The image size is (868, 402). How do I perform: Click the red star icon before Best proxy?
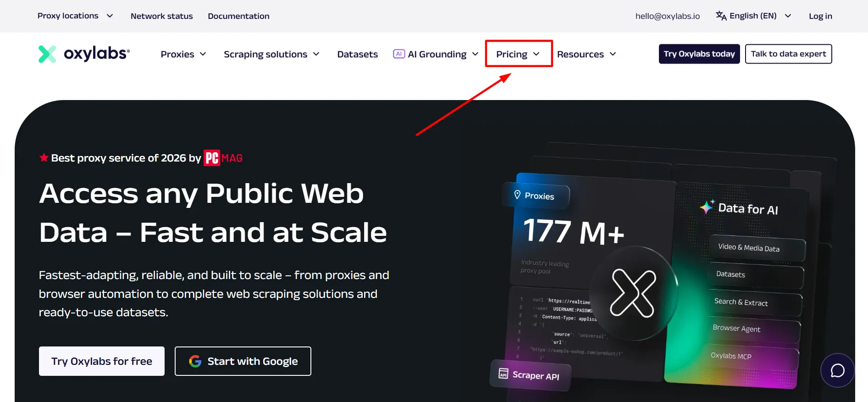tap(44, 158)
